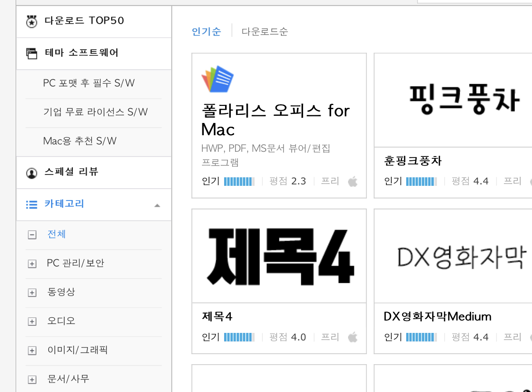The image size is (532, 392).
Task: Open PC 포맷 후 필수 S/W link
Action: [x=89, y=83]
